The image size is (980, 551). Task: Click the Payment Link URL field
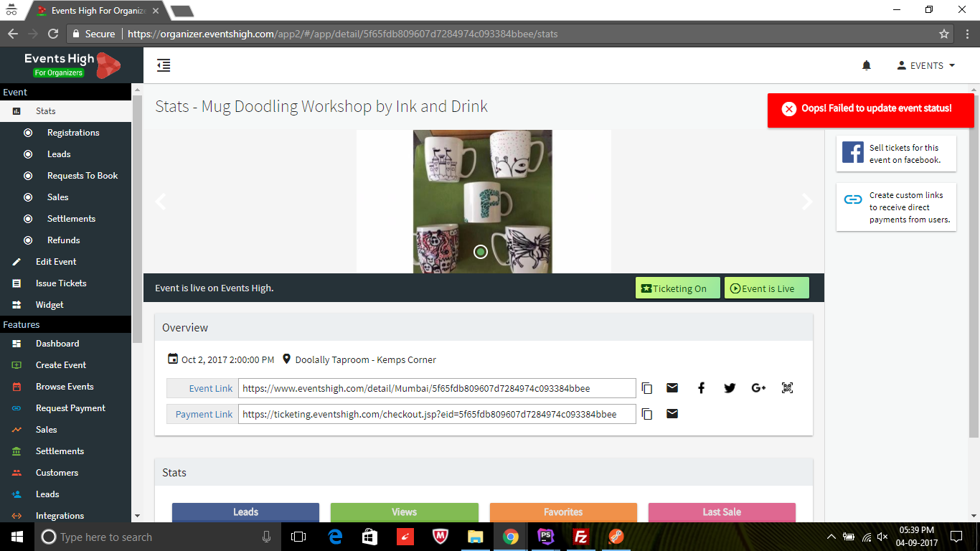pyautogui.click(x=437, y=414)
